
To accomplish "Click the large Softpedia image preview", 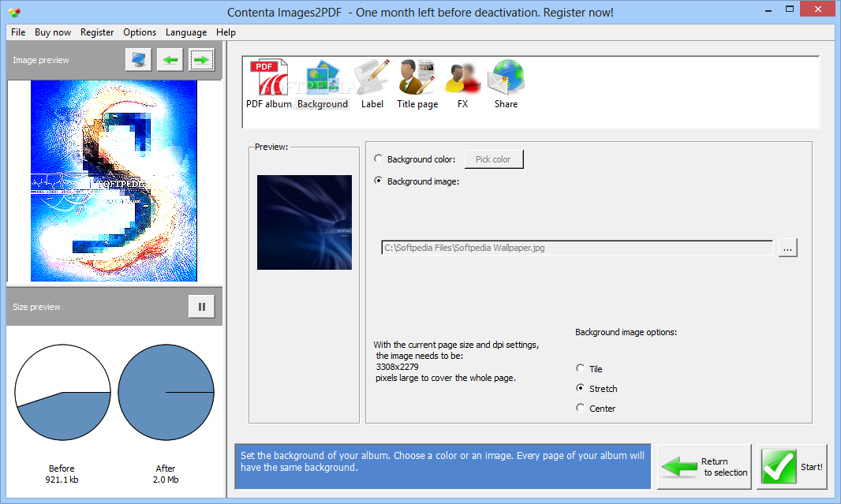I will pyautogui.click(x=114, y=181).
